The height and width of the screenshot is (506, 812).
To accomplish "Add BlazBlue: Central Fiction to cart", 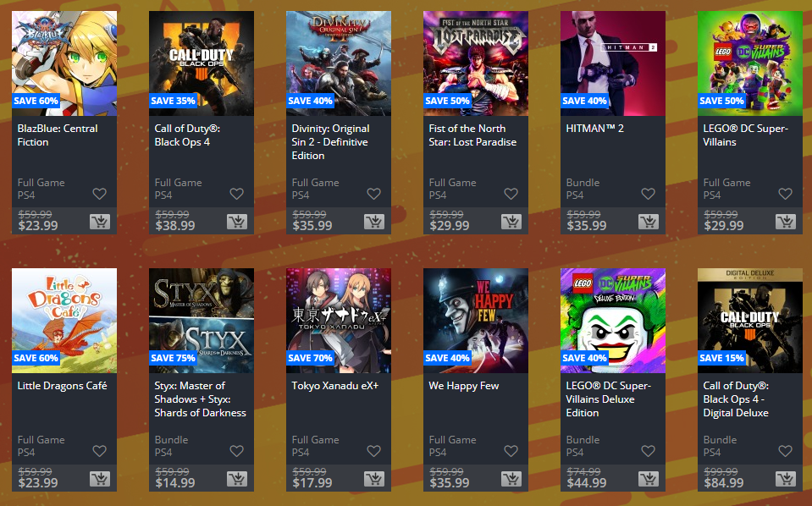I will 99,222.
